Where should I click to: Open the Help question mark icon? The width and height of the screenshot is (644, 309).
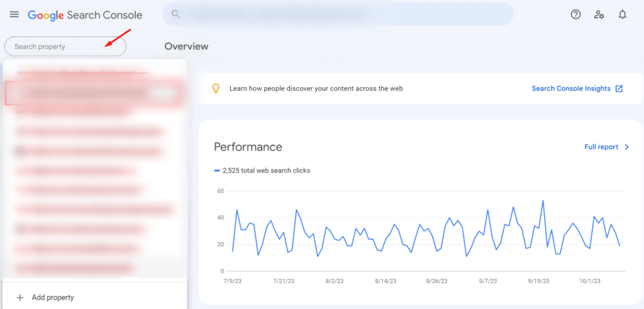click(576, 15)
